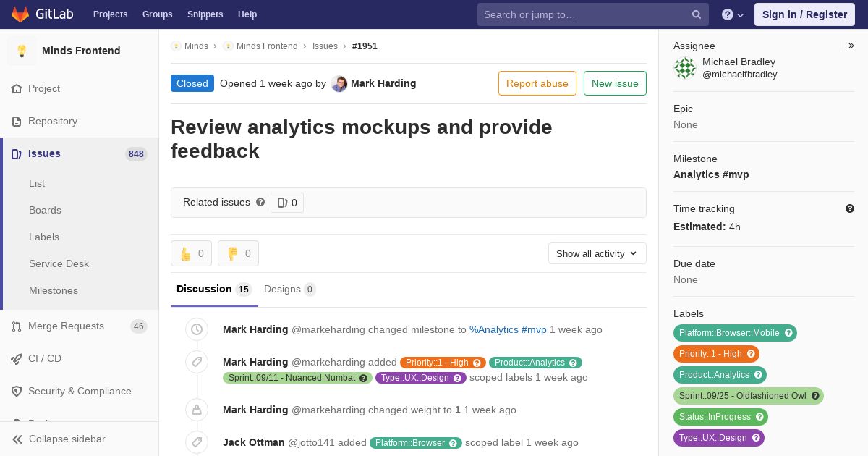Click the New issue button

pyautogui.click(x=615, y=83)
